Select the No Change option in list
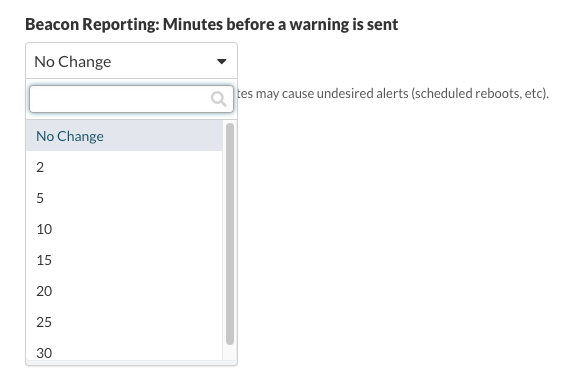The width and height of the screenshot is (572, 384). (x=124, y=136)
